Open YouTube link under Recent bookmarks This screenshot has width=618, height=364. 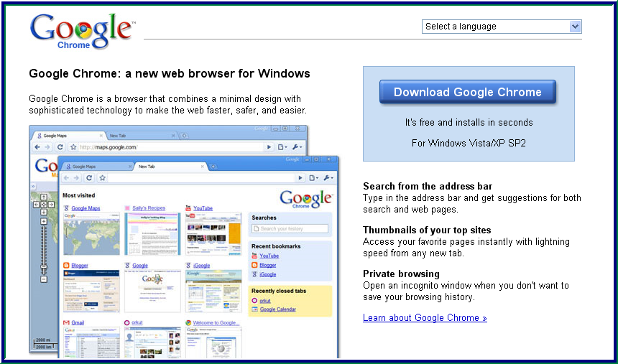pyautogui.click(x=269, y=256)
